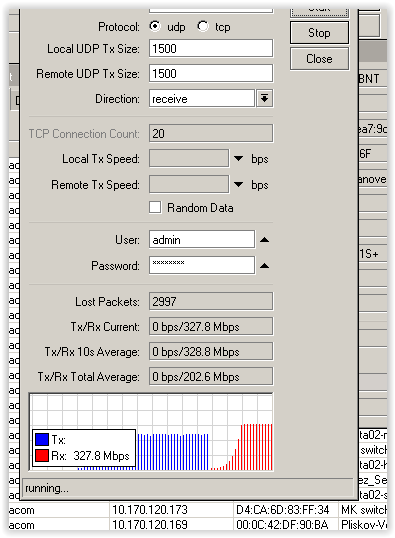Click the Local UDP Tx Size field
The height and width of the screenshot is (538, 395).
(211, 48)
